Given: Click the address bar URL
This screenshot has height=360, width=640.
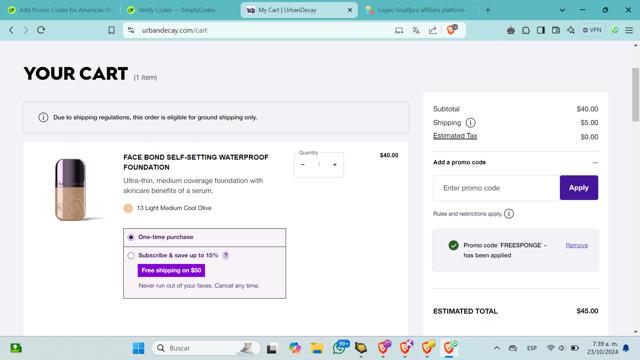Looking at the screenshot, I should point(174,30).
